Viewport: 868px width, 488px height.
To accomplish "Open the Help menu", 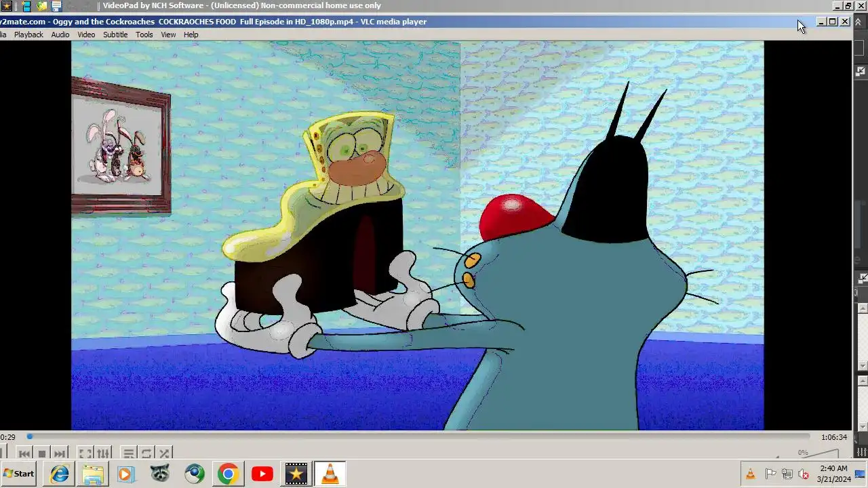I will 191,35.
